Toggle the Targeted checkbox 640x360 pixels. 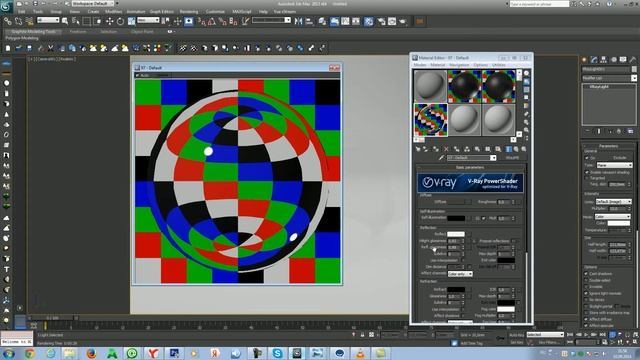(587, 178)
